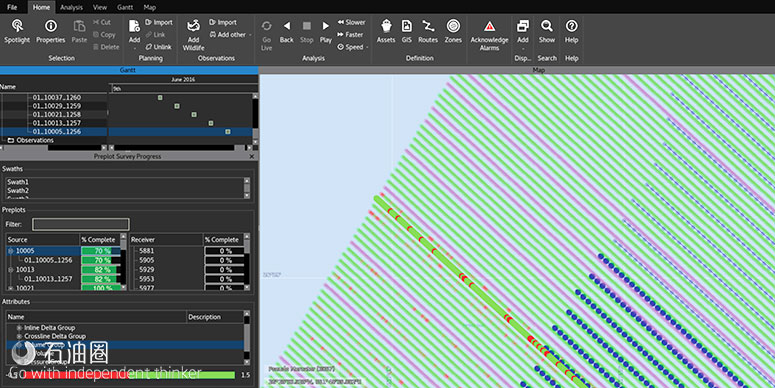The width and height of the screenshot is (775, 388).
Task: Click Unlink in the Planning group
Action: click(158, 47)
